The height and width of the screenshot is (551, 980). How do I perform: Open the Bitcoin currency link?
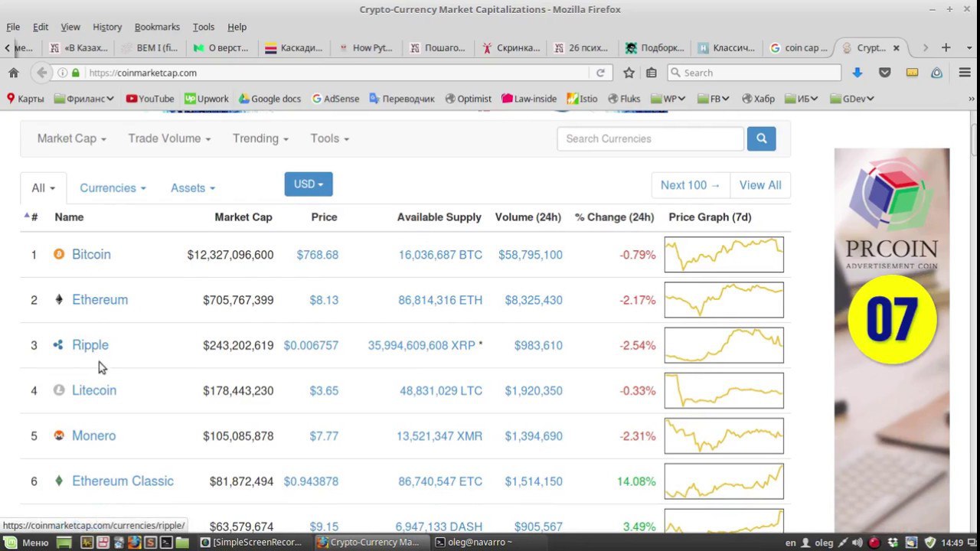click(x=91, y=254)
